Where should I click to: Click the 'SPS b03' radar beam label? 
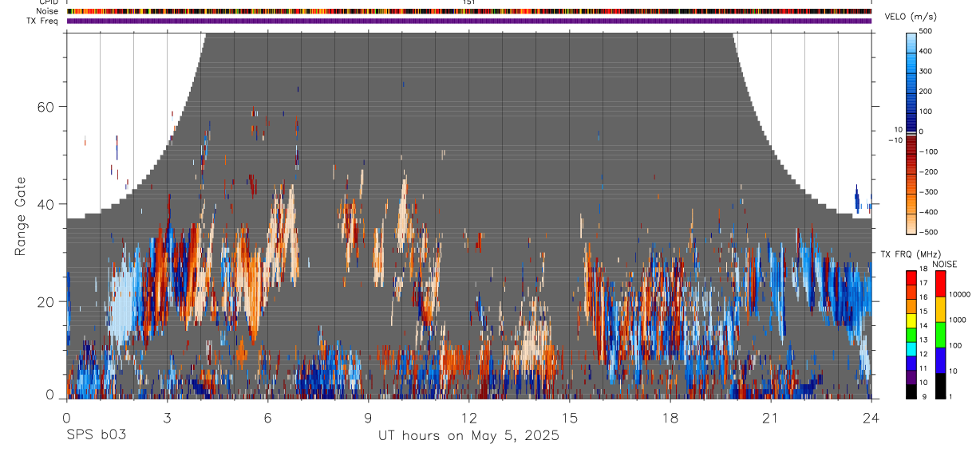[x=96, y=436]
